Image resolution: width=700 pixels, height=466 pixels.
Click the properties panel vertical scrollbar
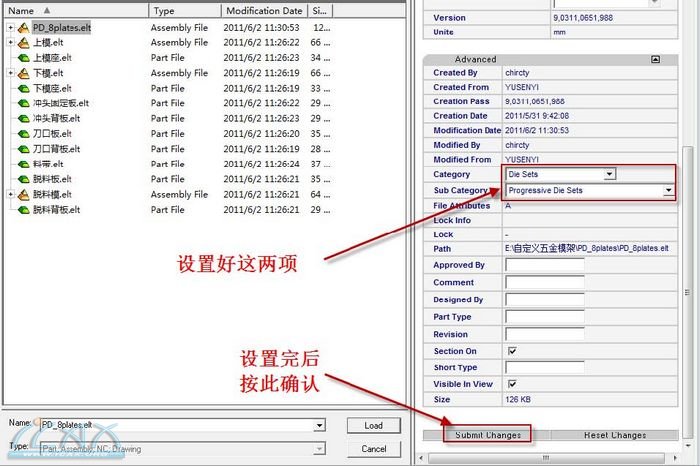[x=688, y=292]
